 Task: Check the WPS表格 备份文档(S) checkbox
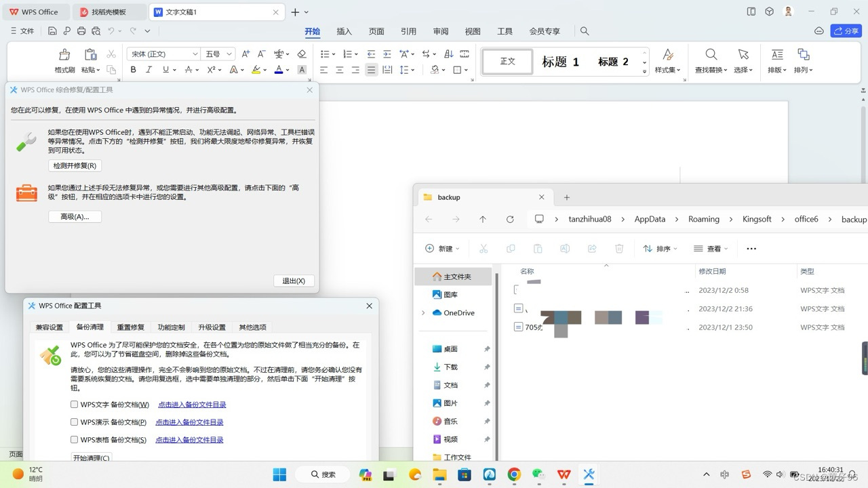(x=75, y=440)
